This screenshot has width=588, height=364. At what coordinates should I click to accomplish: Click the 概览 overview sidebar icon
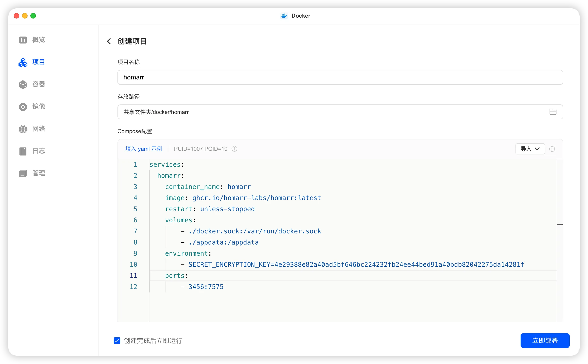tap(23, 40)
